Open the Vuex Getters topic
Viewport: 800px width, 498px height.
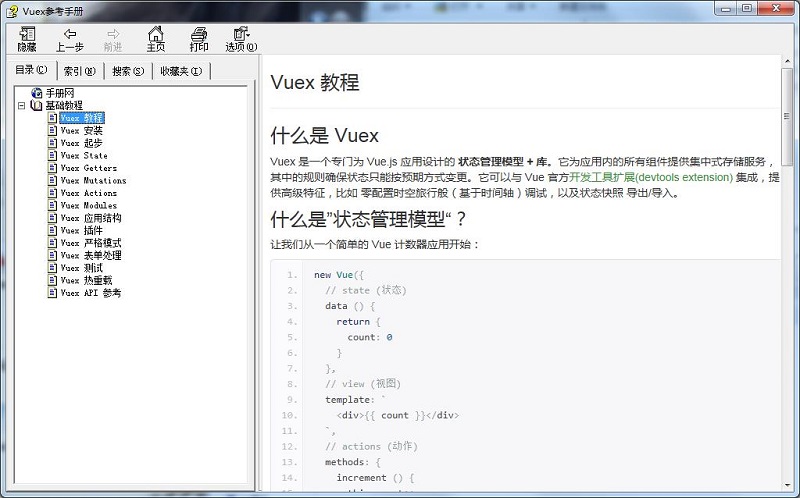pos(89,168)
